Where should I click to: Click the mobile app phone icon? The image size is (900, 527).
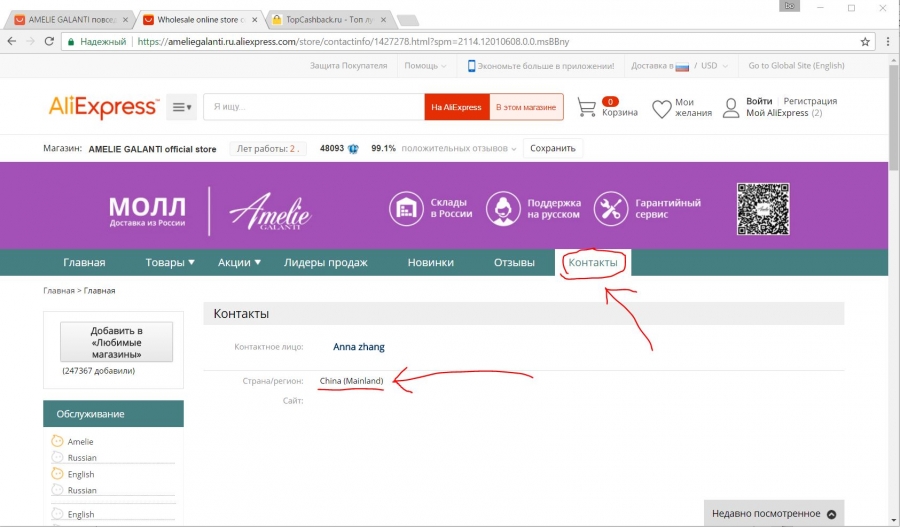click(x=471, y=66)
